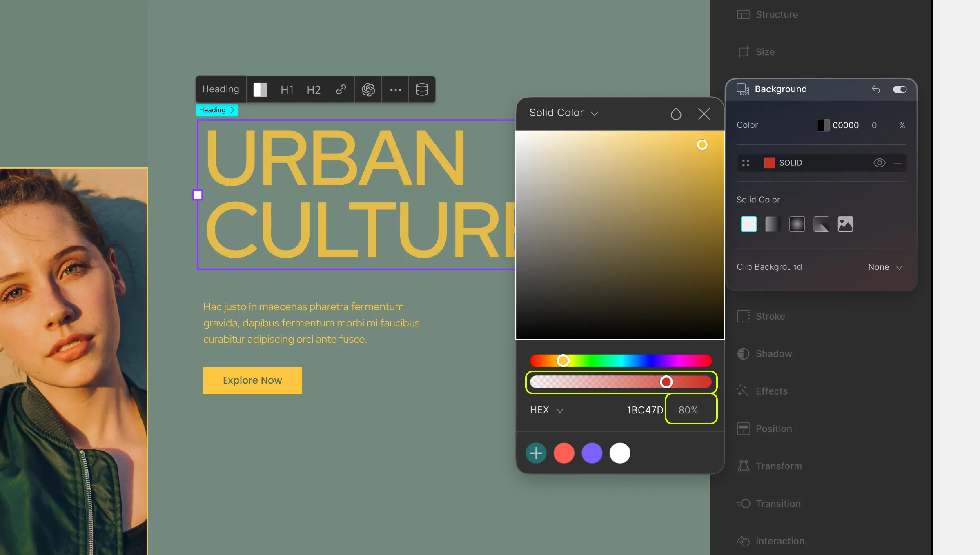Click the Stroke panel icon

point(743,315)
